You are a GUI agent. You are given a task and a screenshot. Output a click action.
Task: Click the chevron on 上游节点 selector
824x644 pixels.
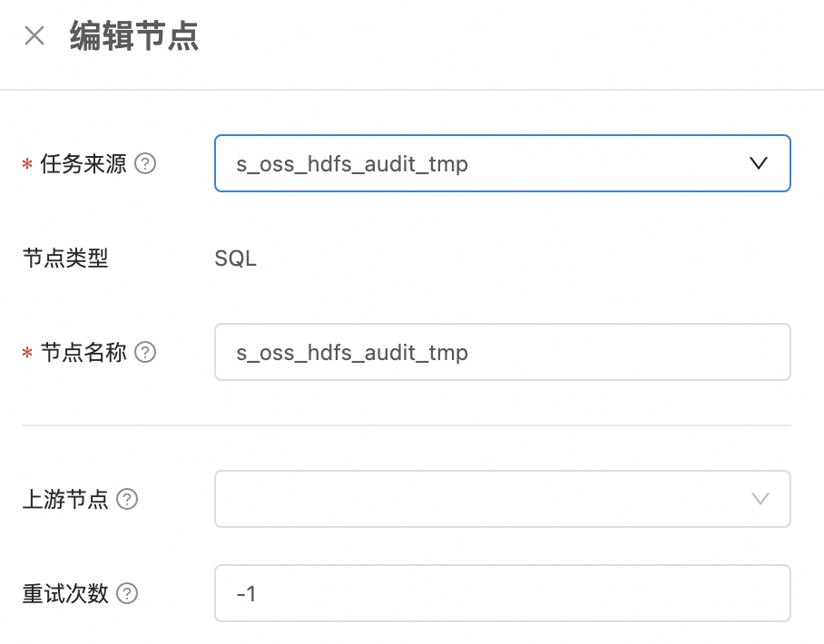(x=759, y=500)
